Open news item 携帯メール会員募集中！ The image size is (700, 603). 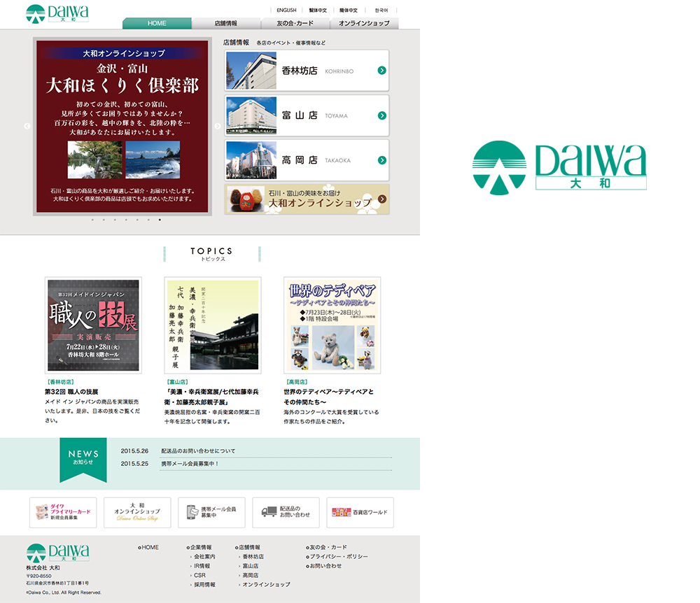tap(190, 464)
